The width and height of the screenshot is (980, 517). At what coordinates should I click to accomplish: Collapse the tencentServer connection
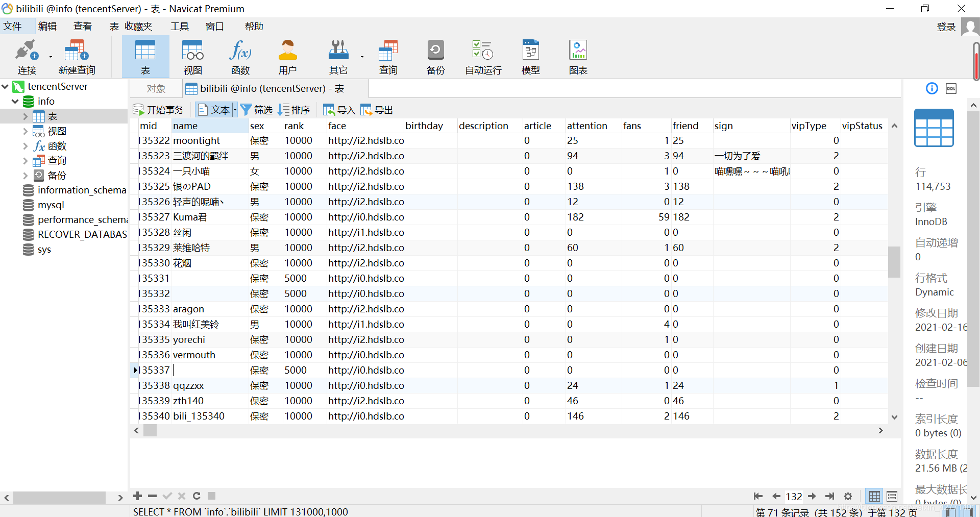[5, 87]
